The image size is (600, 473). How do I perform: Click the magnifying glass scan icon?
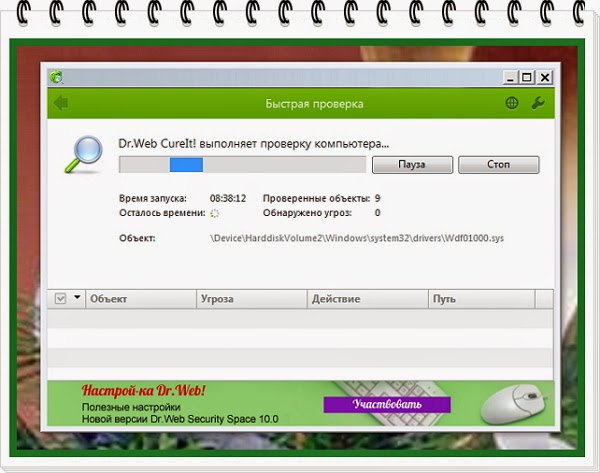84,154
